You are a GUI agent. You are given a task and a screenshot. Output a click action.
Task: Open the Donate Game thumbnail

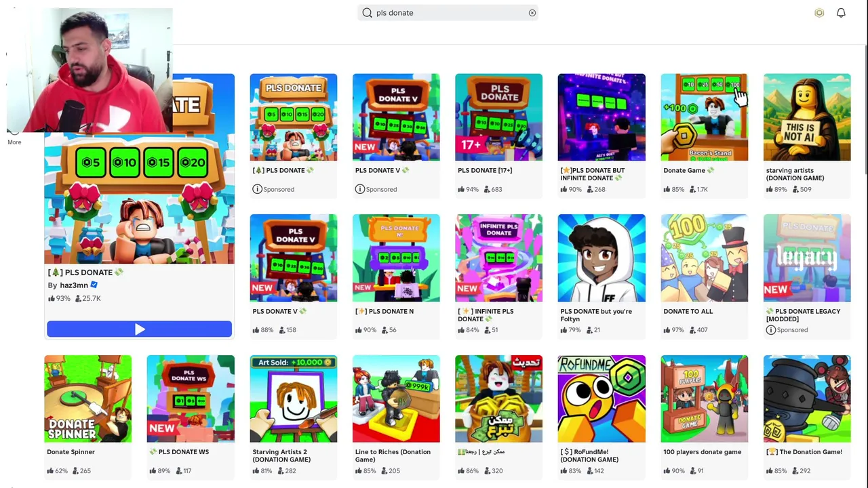(704, 117)
